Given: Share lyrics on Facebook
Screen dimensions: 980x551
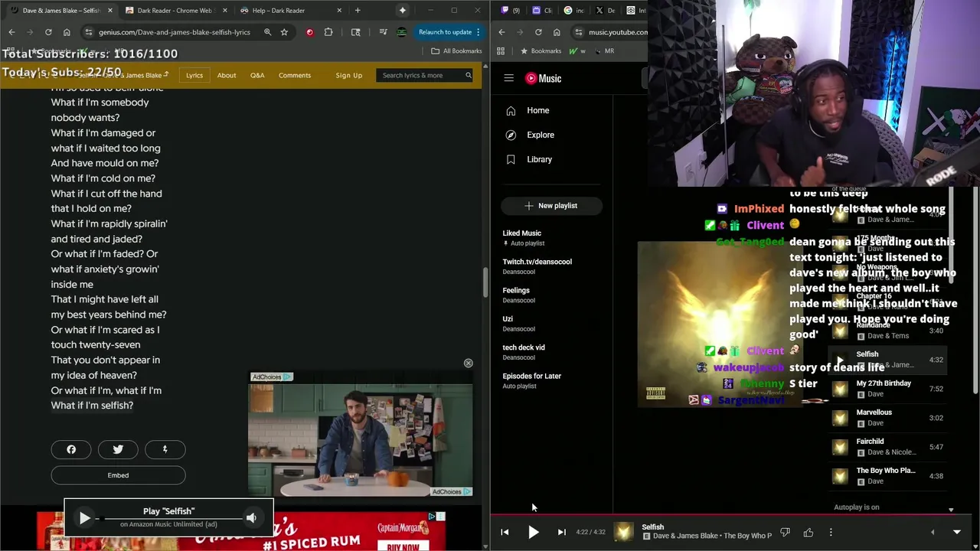Looking at the screenshot, I should [x=71, y=449].
